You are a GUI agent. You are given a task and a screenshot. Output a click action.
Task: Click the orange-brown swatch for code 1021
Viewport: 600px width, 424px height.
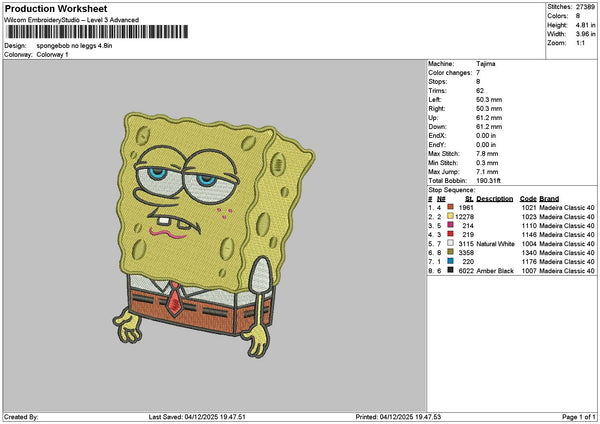[450, 207]
